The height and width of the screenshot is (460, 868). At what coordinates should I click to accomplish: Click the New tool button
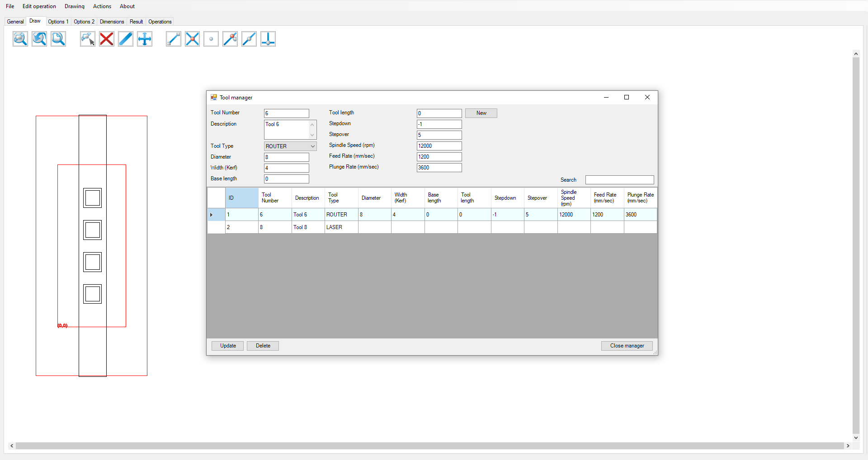coord(481,113)
